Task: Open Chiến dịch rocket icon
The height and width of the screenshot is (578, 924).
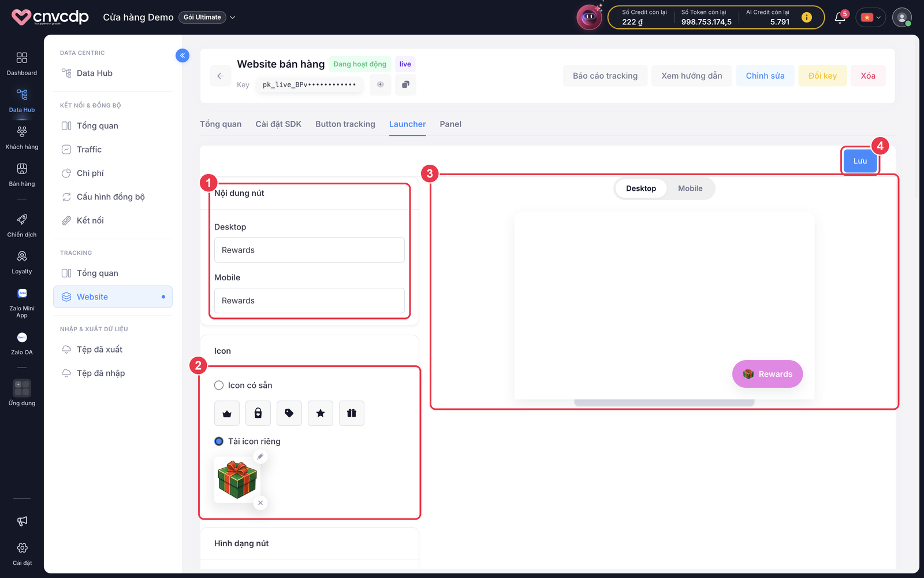Action: click(22, 219)
